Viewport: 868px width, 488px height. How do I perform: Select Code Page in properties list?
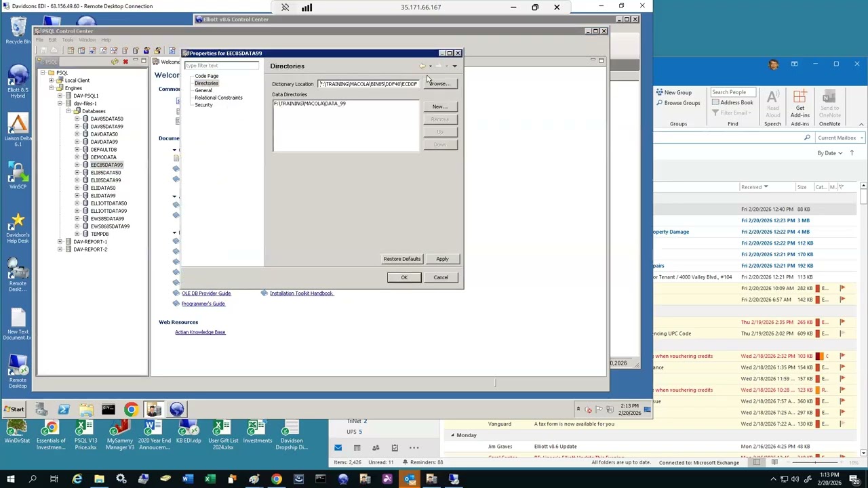pos(207,76)
